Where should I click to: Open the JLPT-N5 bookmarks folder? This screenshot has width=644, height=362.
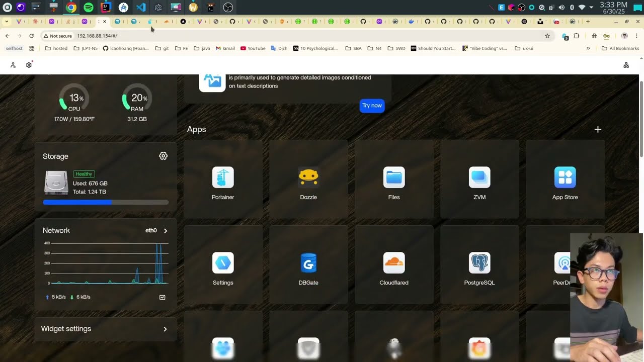coord(86,48)
